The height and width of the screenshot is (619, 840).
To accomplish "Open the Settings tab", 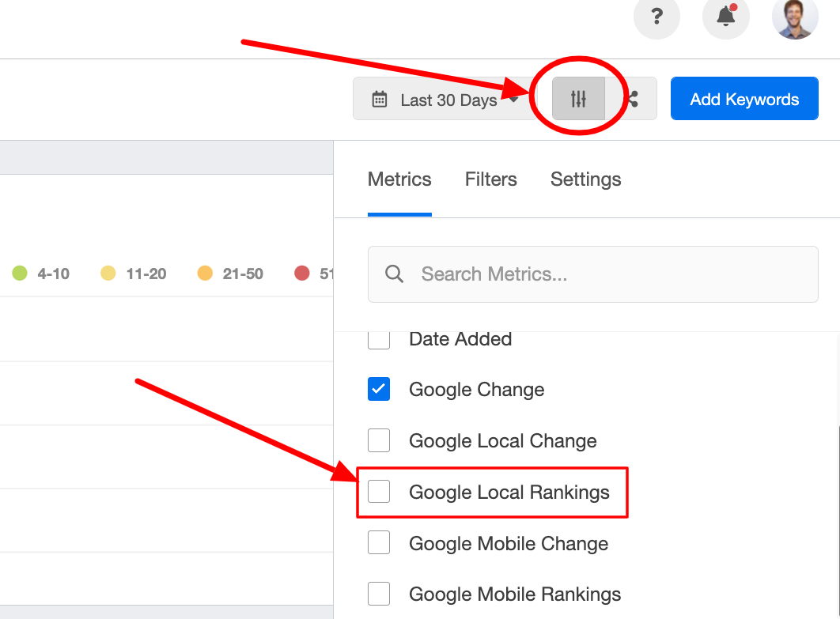I will click(585, 179).
